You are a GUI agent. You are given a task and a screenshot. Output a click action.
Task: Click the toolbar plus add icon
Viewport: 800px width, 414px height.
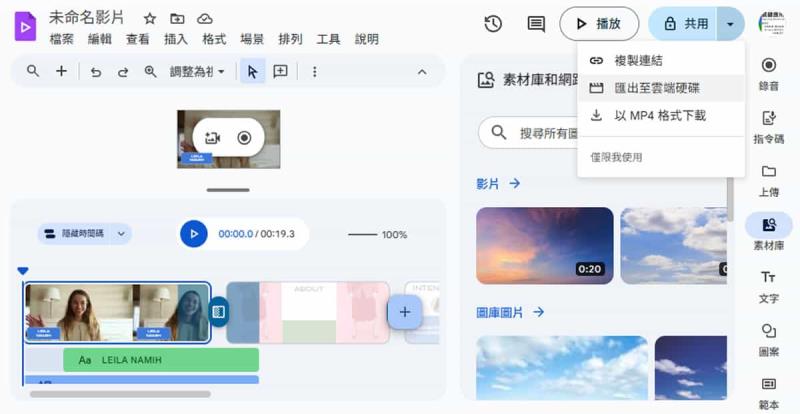[61, 71]
